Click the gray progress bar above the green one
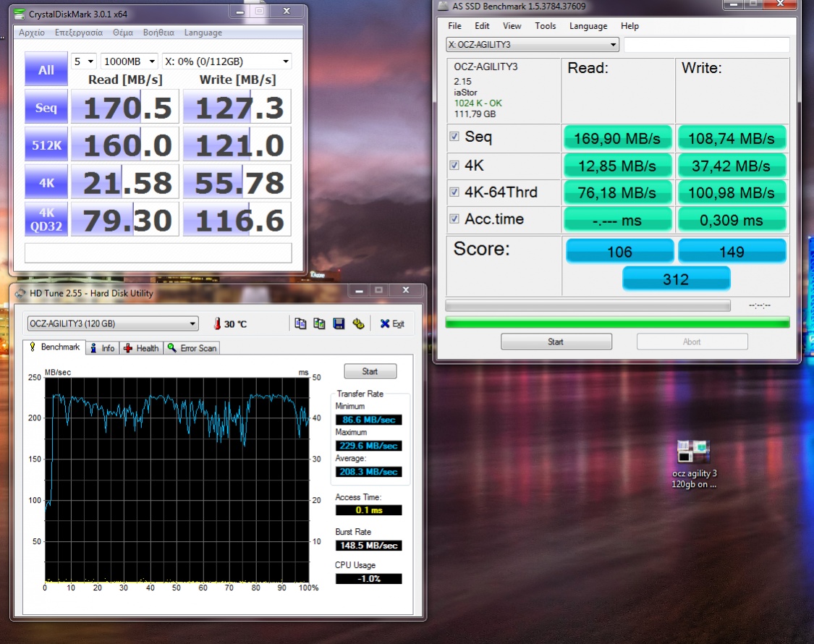This screenshot has height=644, width=814. pyautogui.click(x=588, y=305)
